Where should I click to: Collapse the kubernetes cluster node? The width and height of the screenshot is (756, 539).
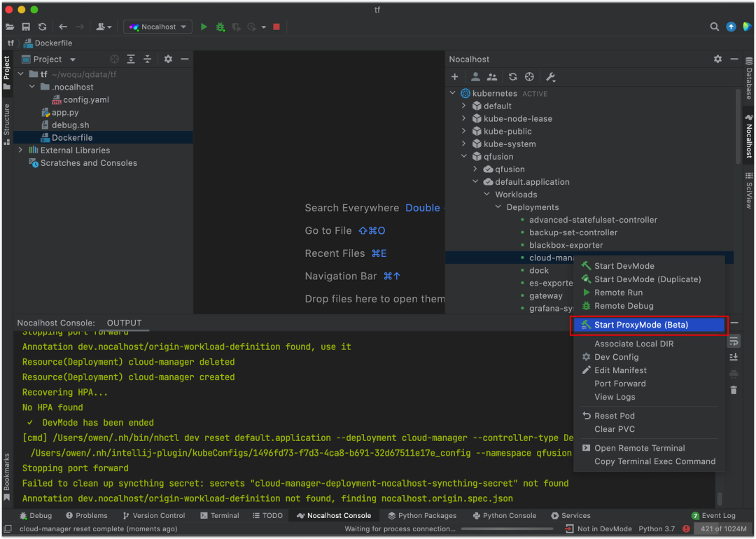pos(453,93)
